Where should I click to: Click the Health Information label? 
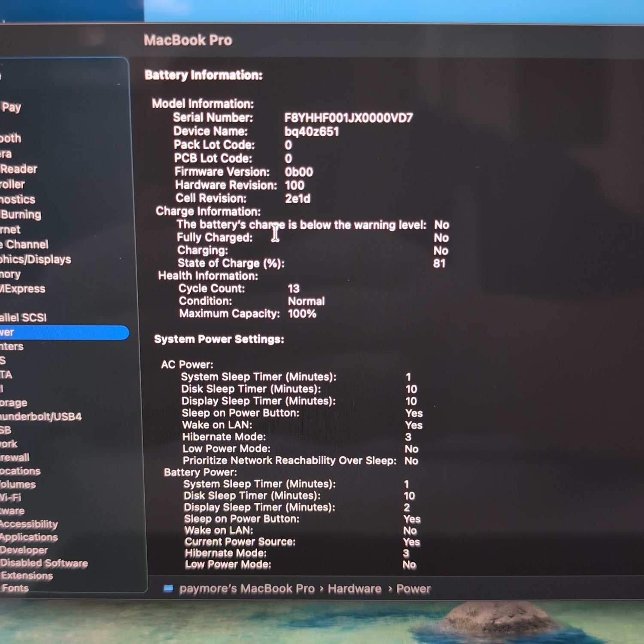click(x=208, y=276)
